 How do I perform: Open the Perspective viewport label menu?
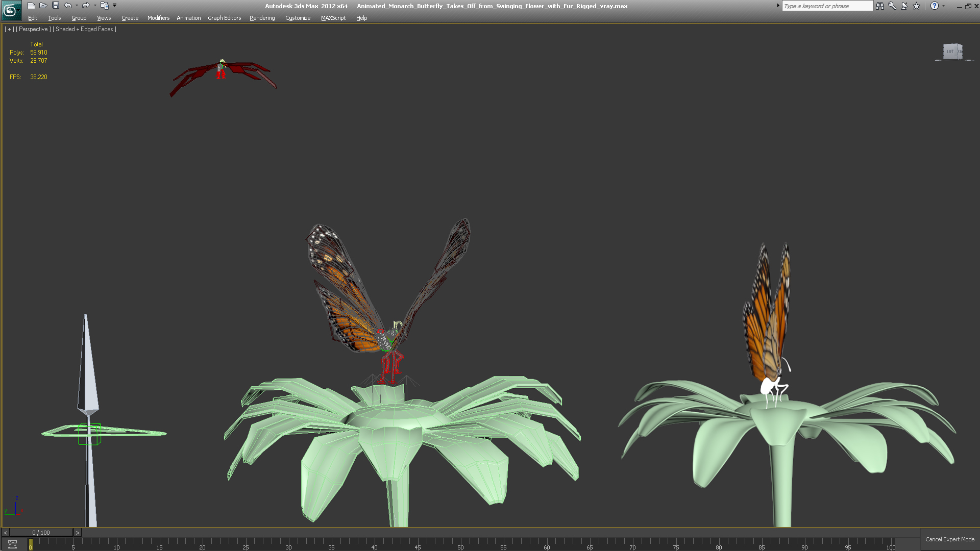point(34,29)
